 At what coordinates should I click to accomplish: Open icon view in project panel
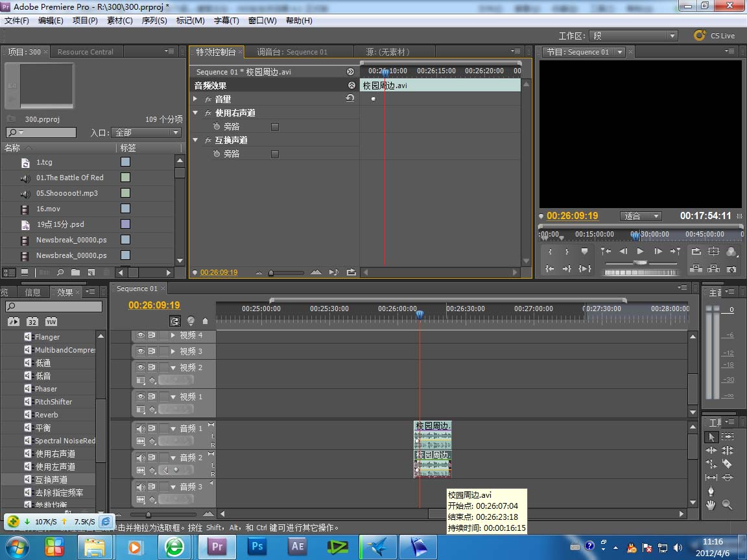click(x=24, y=272)
